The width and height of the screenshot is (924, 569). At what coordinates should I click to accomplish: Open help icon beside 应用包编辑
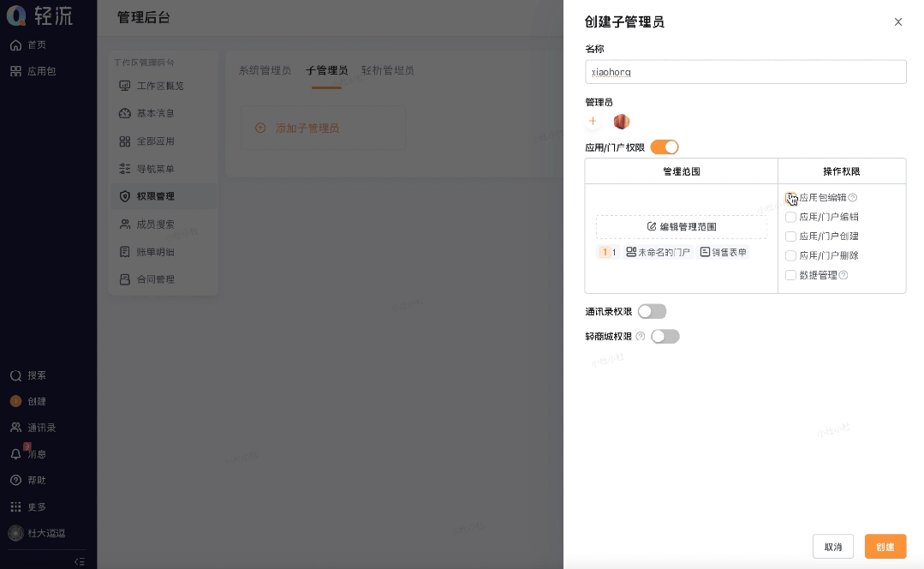tap(853, 198)
